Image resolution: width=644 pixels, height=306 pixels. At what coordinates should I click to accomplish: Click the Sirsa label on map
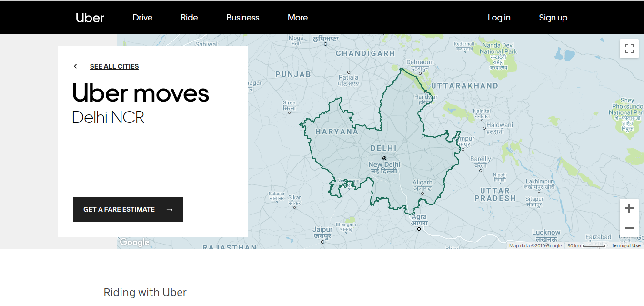point(289,105)
